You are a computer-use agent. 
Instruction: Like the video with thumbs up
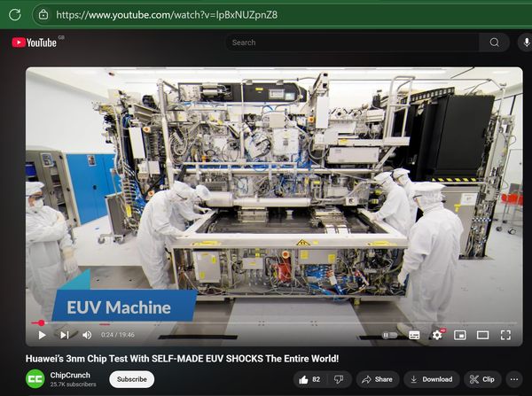(309, 379)
